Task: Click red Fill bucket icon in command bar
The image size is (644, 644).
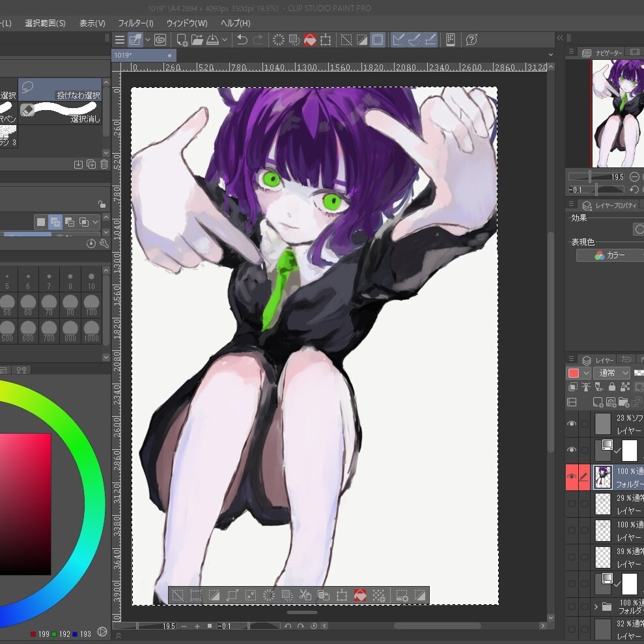Action: point(310,40)
